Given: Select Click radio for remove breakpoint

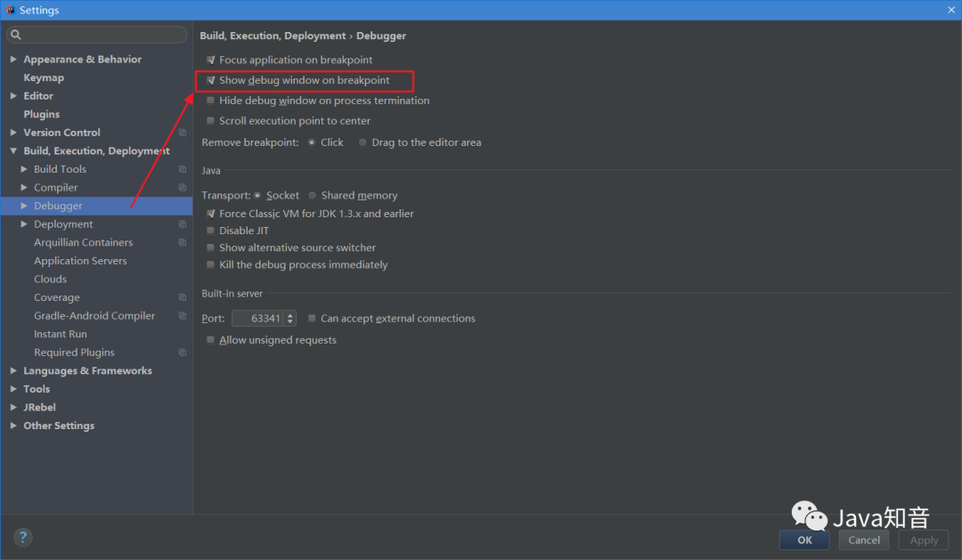Looking at the screenshot, I should coord(312,142).
